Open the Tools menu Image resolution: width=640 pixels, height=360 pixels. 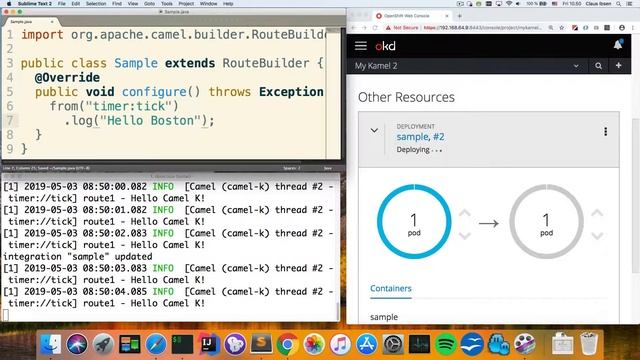point(167,4)
